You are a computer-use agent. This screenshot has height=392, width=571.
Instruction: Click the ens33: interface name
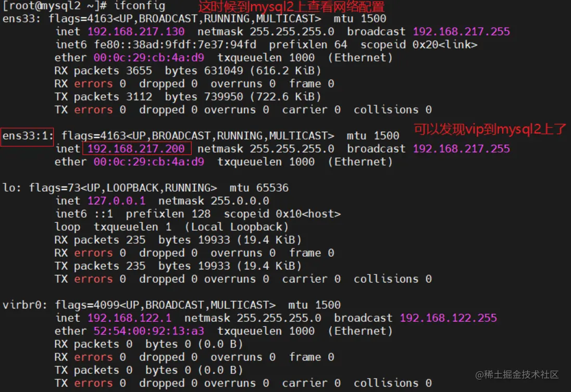point(21,19)
